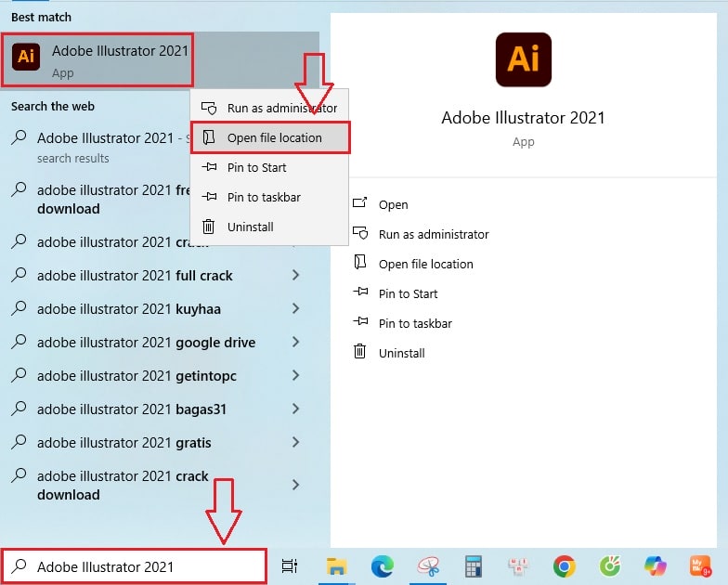Screen dimensions: 728x585
Task: Open web suggestion adobe illustrator 2021 full crack
Action: (x=135, y=276)
